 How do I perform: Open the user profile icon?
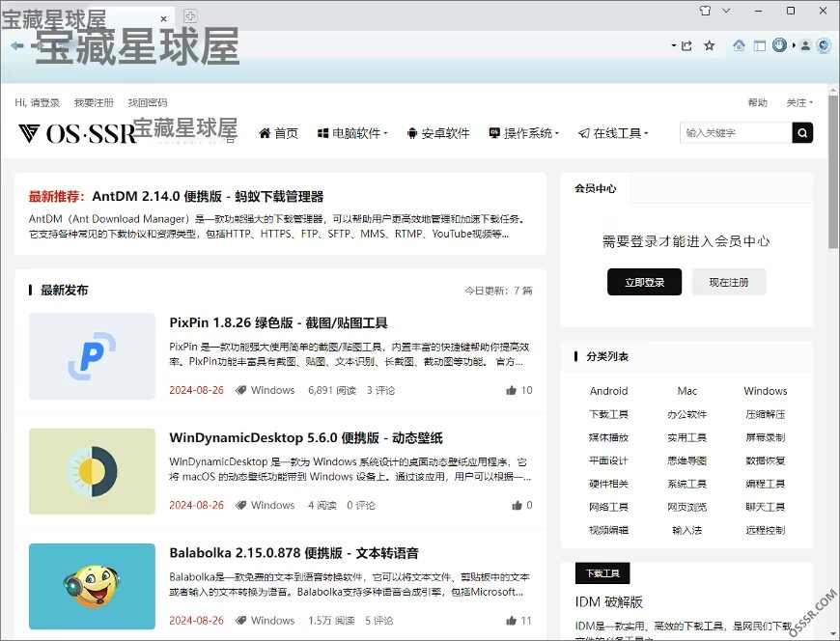click(805, 45)
